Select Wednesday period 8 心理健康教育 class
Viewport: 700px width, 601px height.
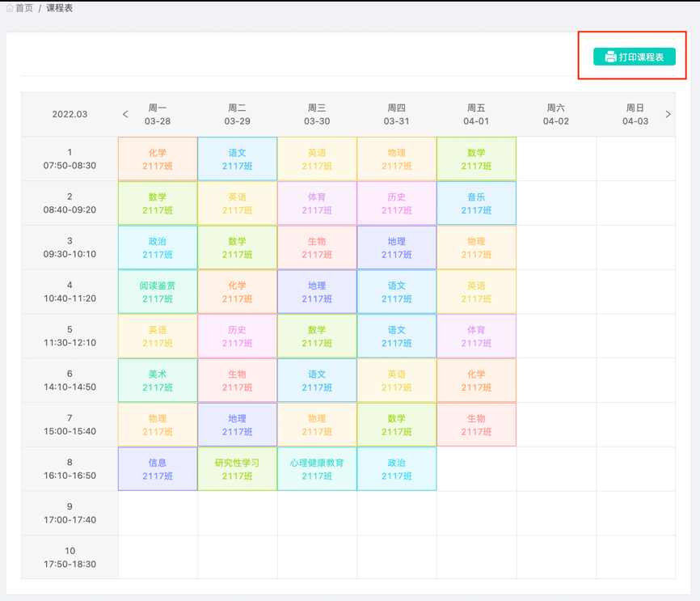point(317,469)
